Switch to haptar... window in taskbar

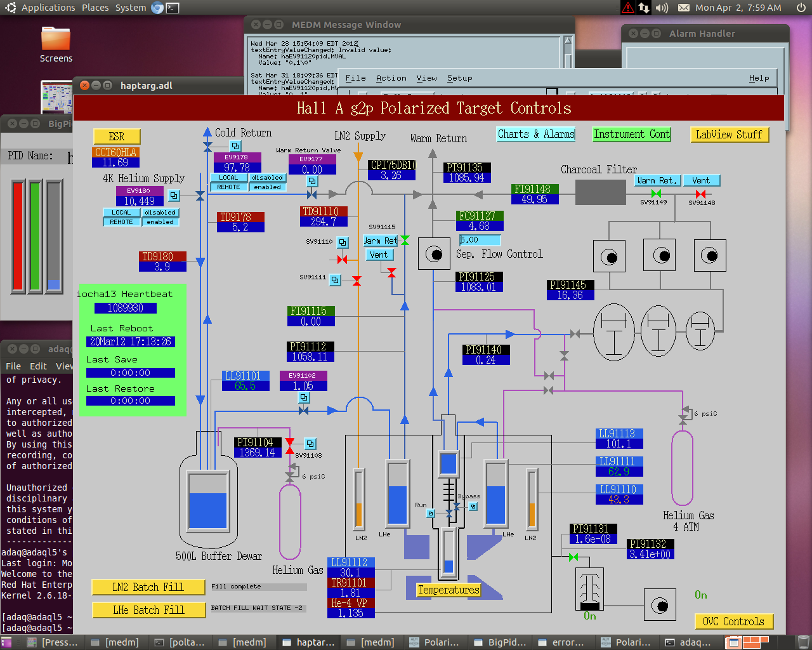pos(308,642)
